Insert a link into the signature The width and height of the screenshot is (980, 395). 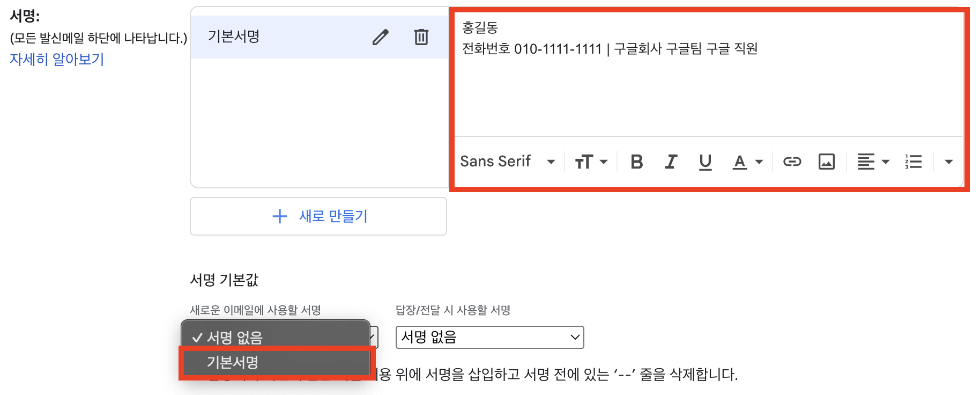792,161
